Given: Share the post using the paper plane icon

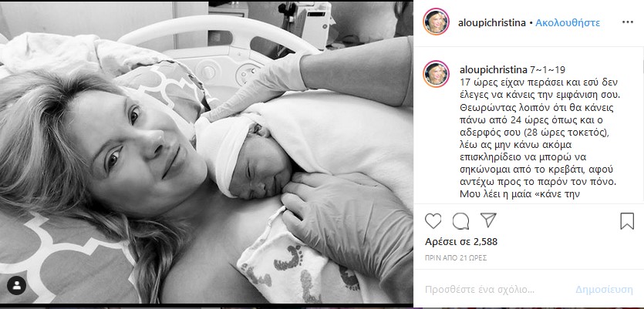Looking at the screenshot, I should (488, 220).
